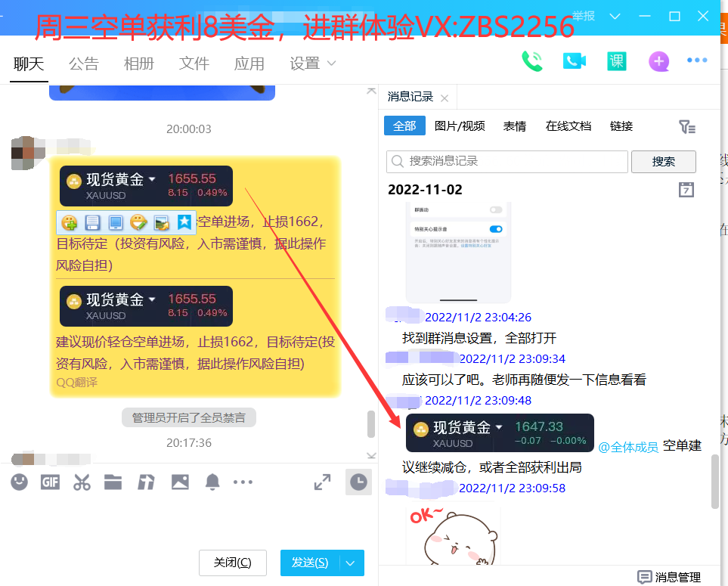Open the phone settings screenshot thumbnail
The height and width of the screenshot is (586, 728).
click(458, 253)
